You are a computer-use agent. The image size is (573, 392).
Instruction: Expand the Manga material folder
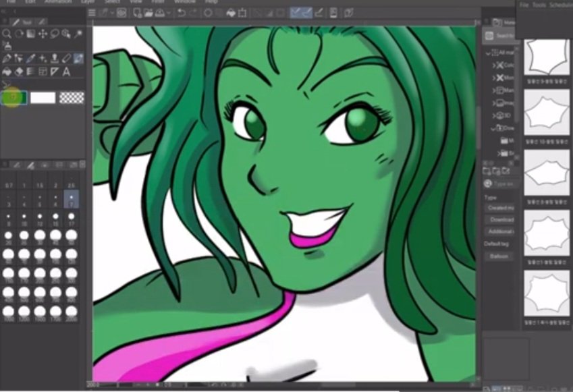tap(494, 90)
